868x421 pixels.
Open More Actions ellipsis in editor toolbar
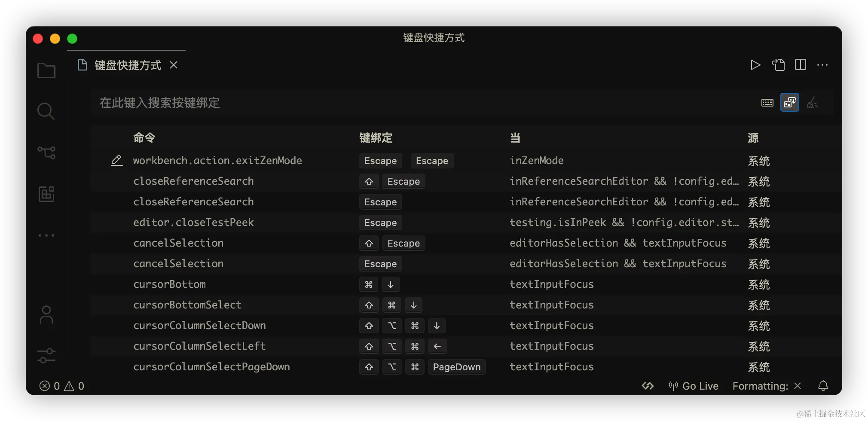point(822,65)
